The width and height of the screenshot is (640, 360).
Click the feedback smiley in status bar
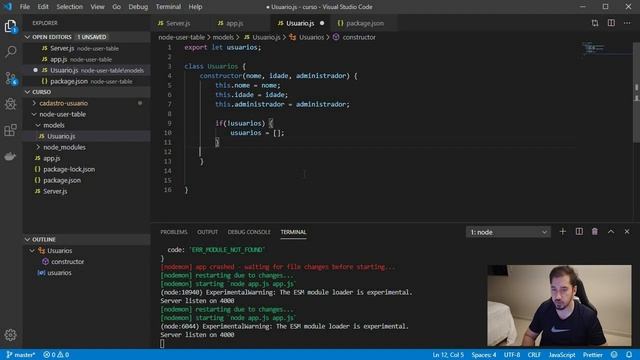pyautogui.click(x=614, y=355)
